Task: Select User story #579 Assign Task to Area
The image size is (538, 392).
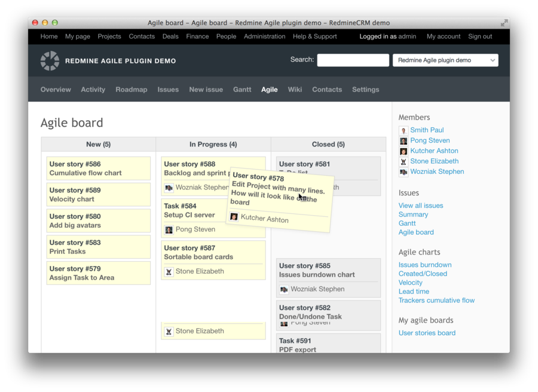Action: [99, 273]
